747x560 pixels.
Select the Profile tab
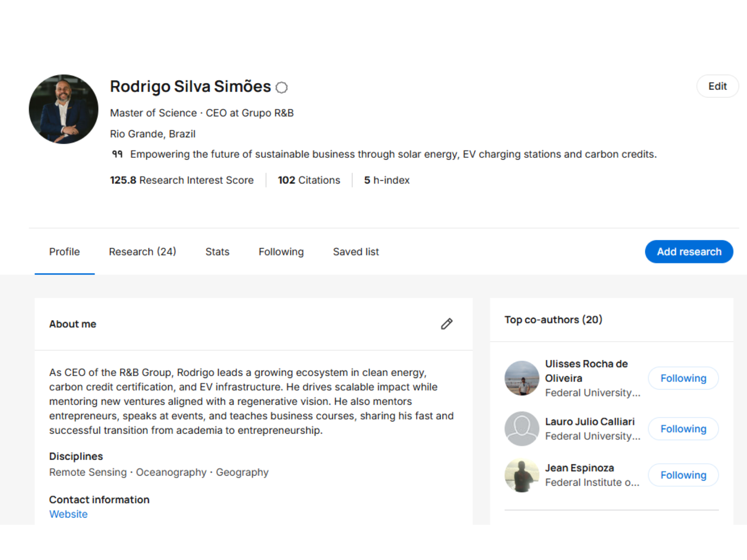tap(64, 252)
